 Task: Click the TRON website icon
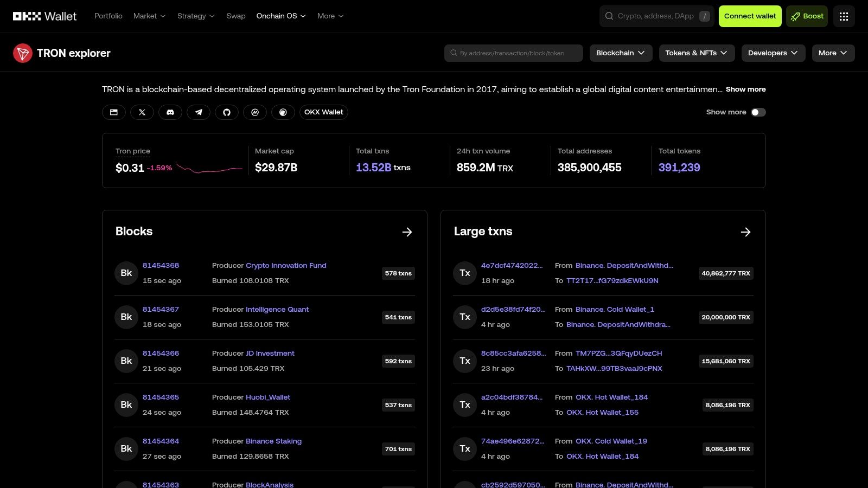tap(113, 112)
